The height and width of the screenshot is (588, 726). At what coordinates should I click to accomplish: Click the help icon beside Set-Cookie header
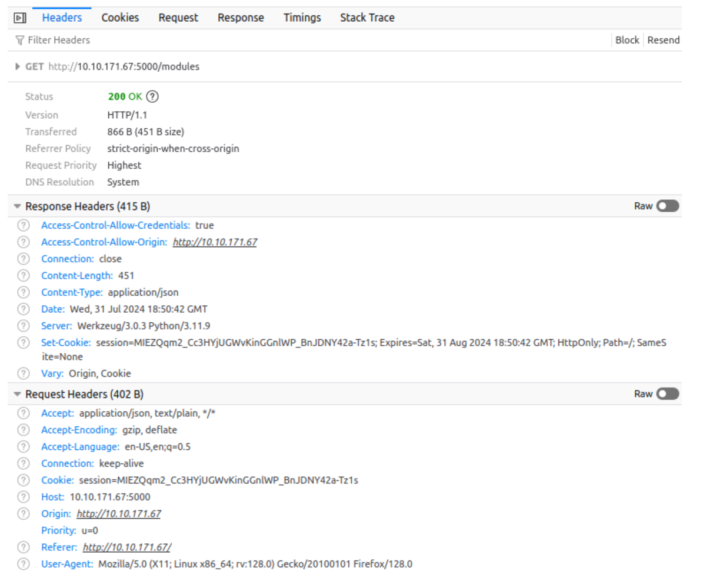24,342
